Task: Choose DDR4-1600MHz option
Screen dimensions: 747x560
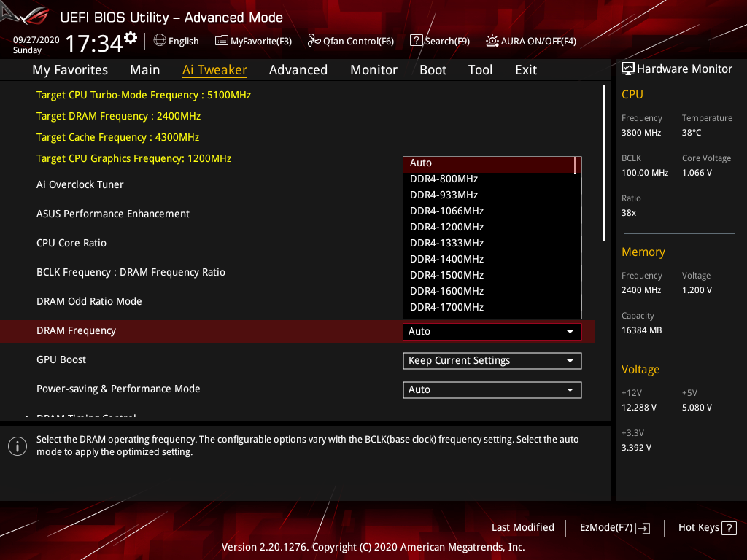Action: (489, 292)
